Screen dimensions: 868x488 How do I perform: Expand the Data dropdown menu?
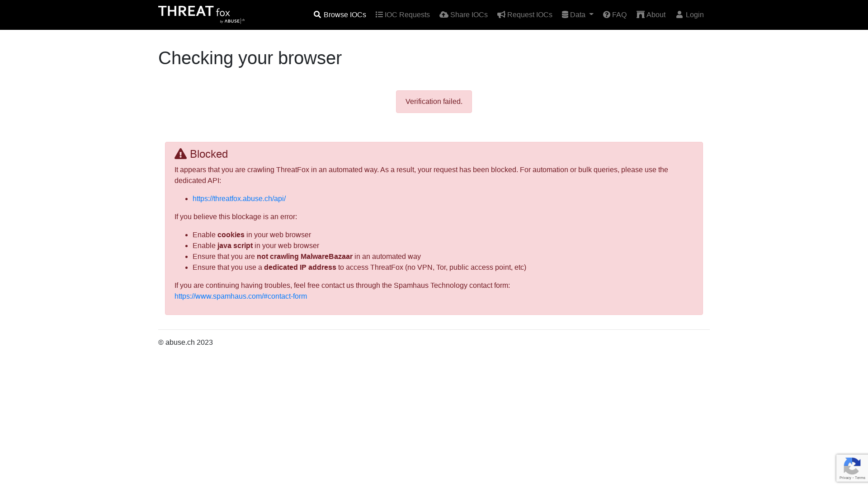point(578,15)
